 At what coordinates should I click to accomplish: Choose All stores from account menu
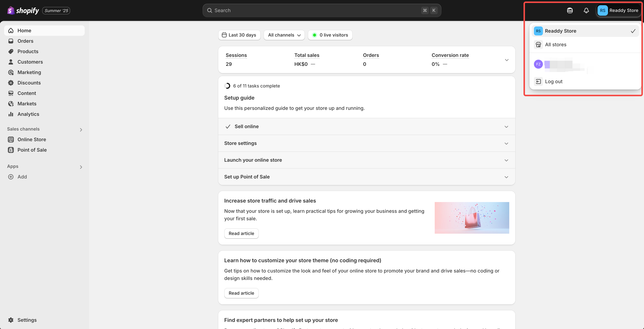[x=556, y=45]
